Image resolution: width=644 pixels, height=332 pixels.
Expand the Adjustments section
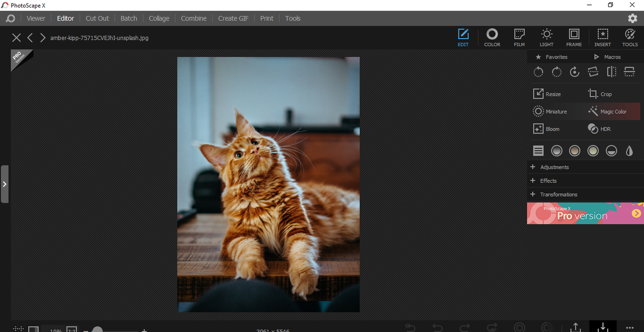point(554,167)
